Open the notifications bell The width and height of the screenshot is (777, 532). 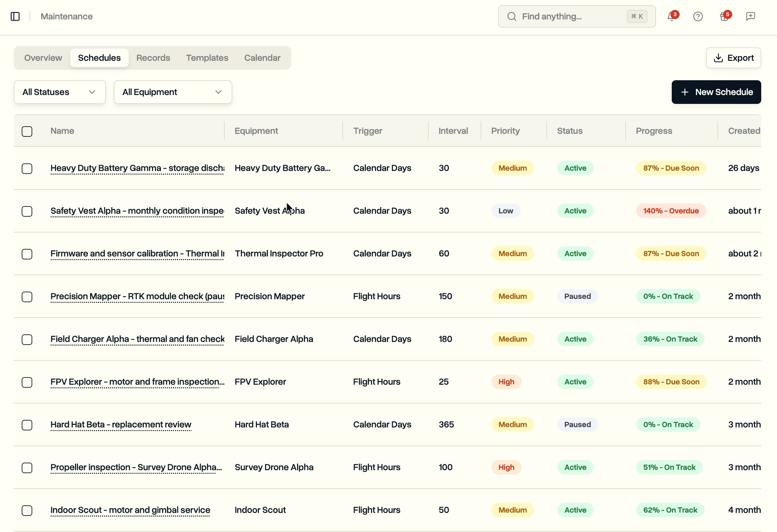click(x=671, y=16)
